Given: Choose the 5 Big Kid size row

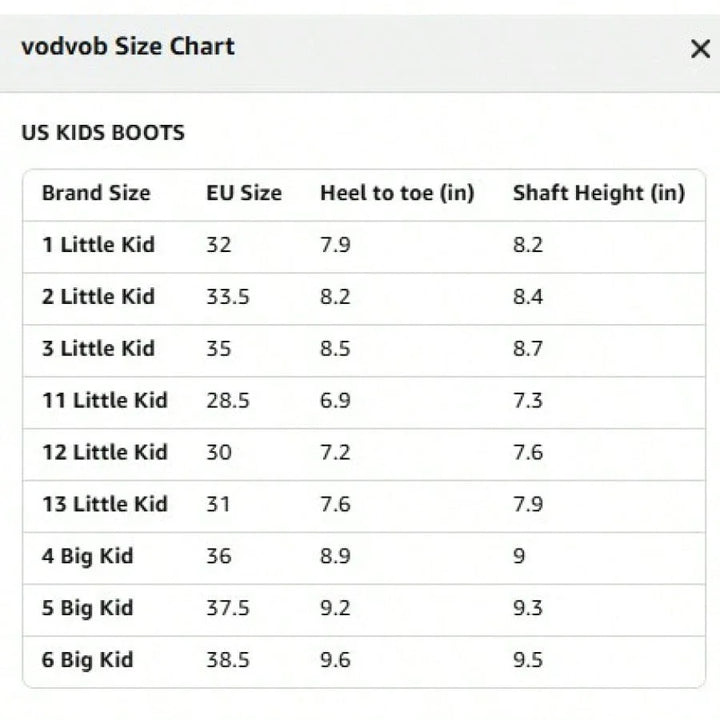Looking at the screenshot, I should pos(87,609).
